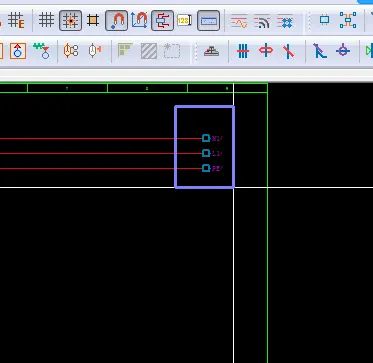Click the single capsule with arrow icon
This screenshot has height=363, width=373.
pyautogui.click(x=95, y=51)
